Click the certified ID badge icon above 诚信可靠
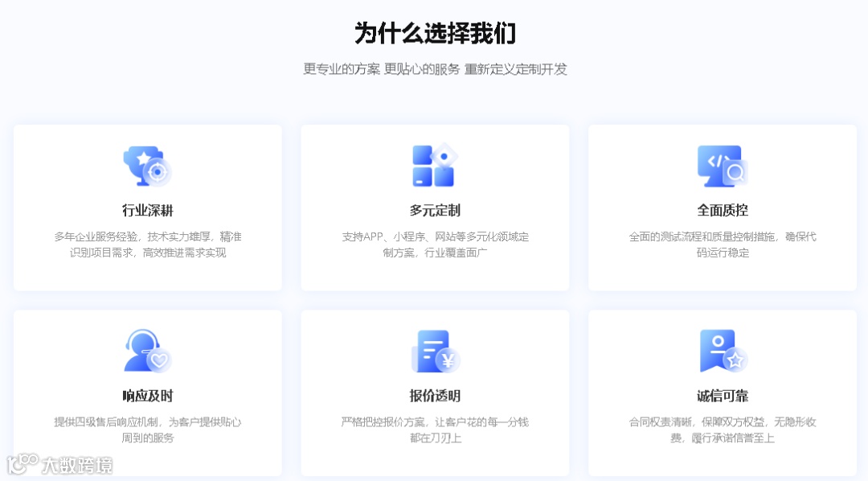 point(722,351)
